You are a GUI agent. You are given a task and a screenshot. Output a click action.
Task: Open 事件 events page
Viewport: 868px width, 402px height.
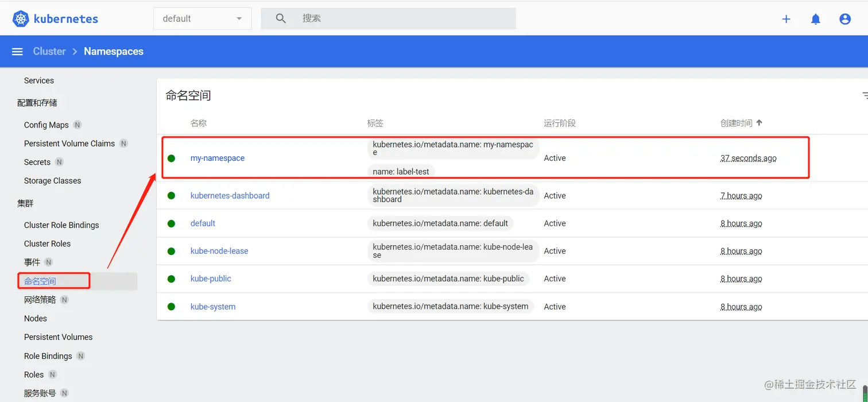(32, 262)
